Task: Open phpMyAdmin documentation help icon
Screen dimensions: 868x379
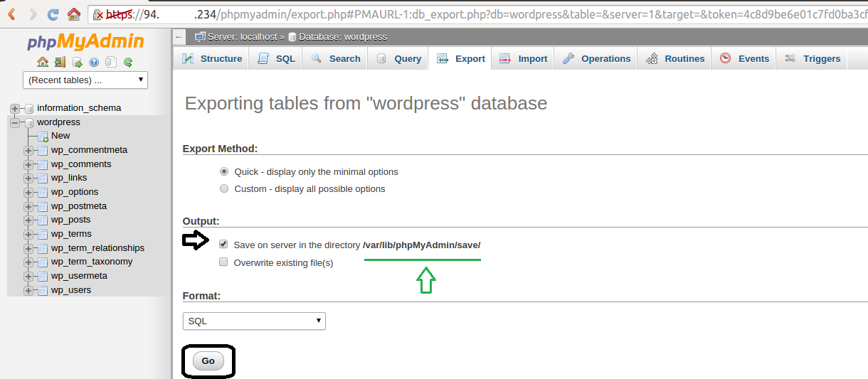Action: pyautogui.click(x=94, y=62)
